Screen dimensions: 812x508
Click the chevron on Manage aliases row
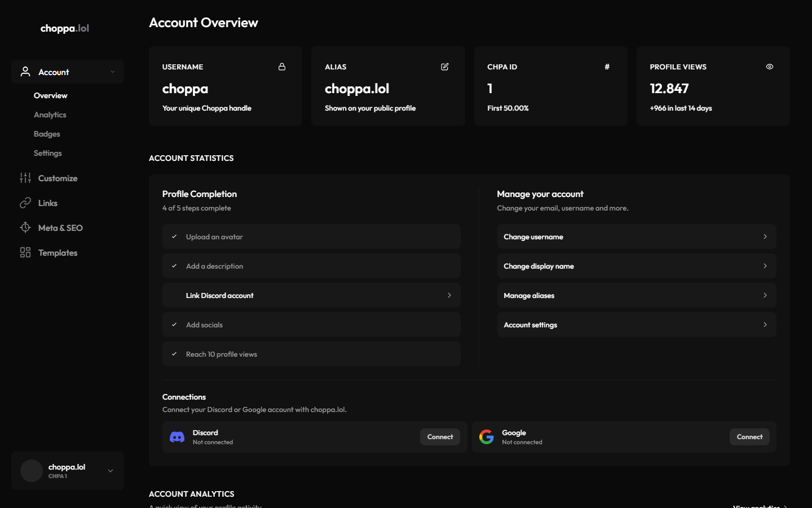pyautogui.click(x=765, y=295)
